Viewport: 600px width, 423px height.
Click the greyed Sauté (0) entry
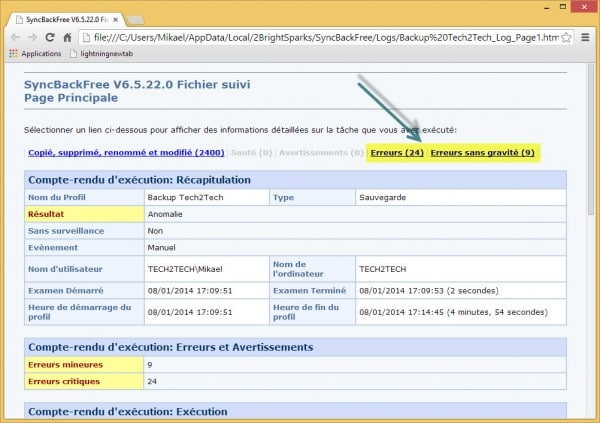click(x=251, y=153)
